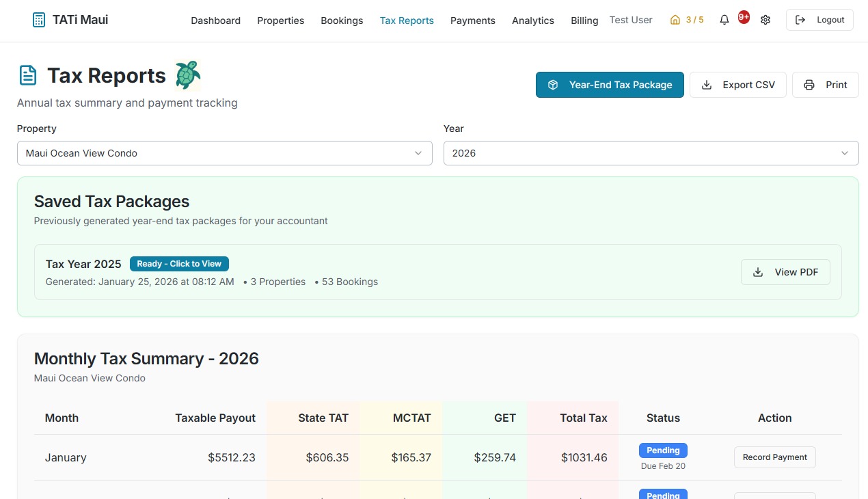The image size is (868, 499).
Task: Switch to the Payments section
Action: pyautogui.click(x=472, y=21)
